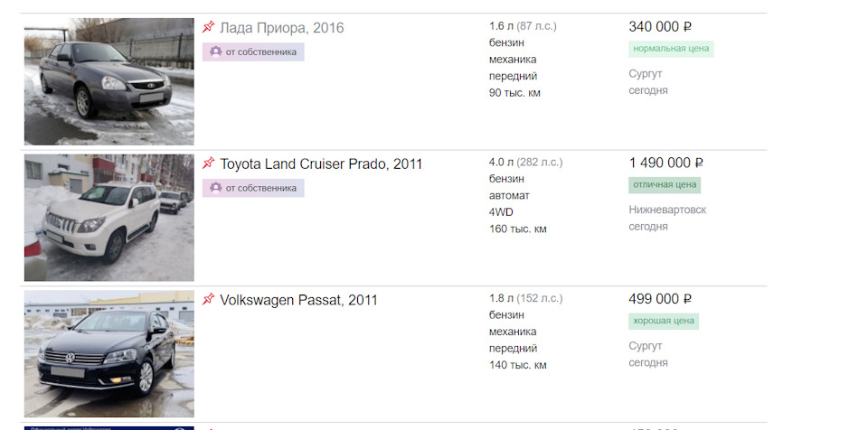Click 'сегодня' under Нижневартовск
Viewport: 868px width, 430px height.
647,227
